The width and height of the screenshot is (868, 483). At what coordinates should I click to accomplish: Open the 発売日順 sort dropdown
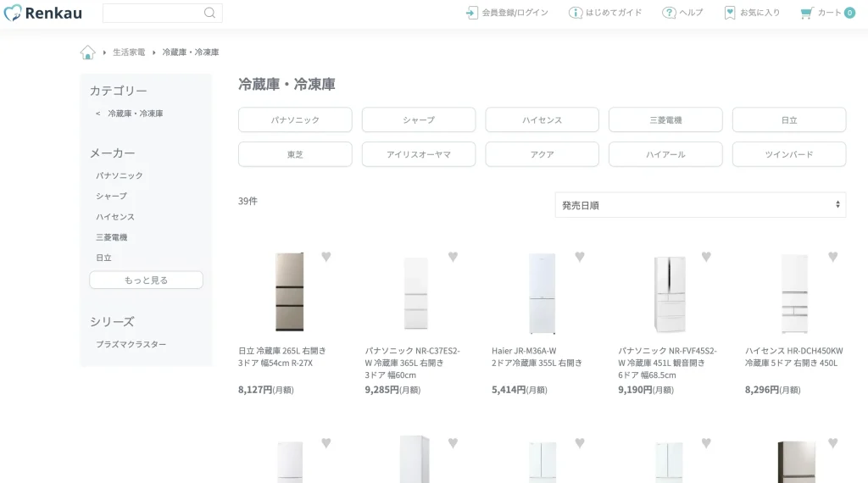[700, 205]
